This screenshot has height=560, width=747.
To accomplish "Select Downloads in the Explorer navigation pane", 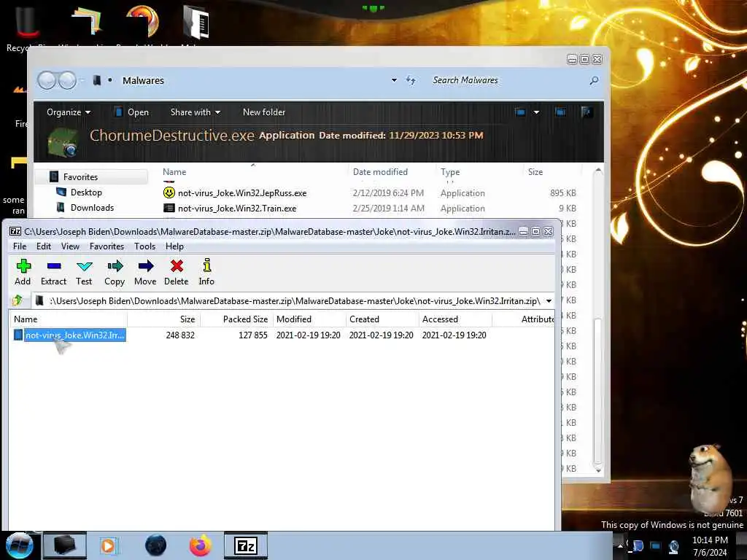I will click(92, 208).
